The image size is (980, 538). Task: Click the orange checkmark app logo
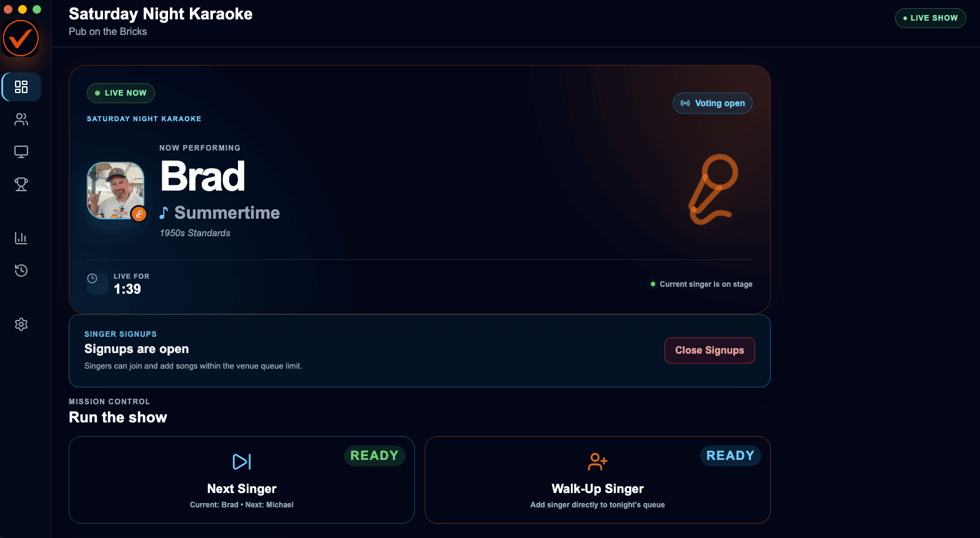(21, 39)
